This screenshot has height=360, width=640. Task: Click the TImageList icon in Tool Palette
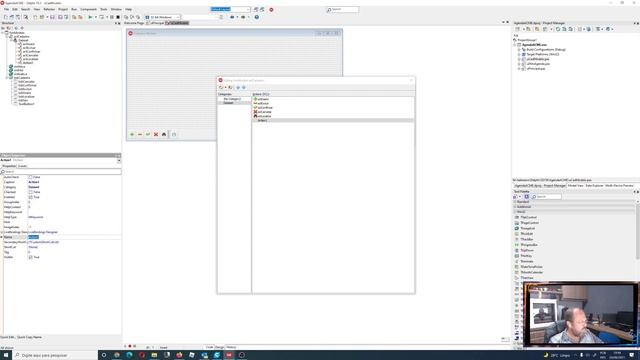517,228
